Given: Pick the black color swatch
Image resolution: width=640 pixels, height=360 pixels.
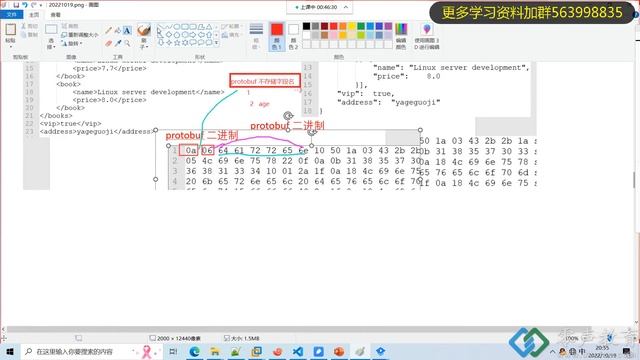Looking at the screenshot, I should click(306, 27).
